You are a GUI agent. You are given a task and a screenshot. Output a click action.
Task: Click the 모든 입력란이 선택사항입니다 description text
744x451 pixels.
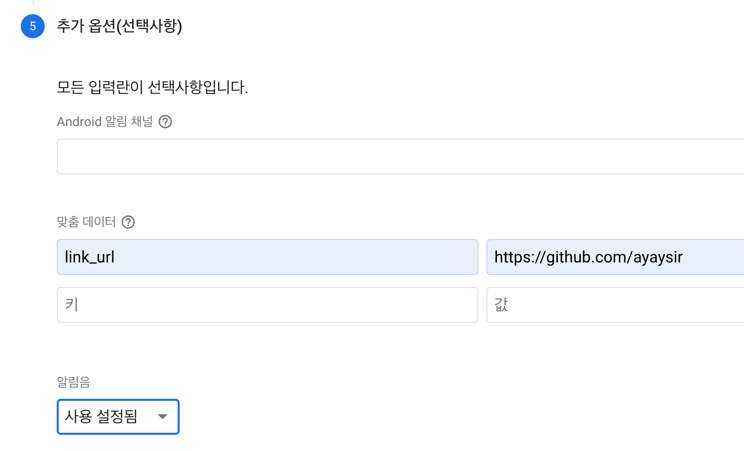152,87
